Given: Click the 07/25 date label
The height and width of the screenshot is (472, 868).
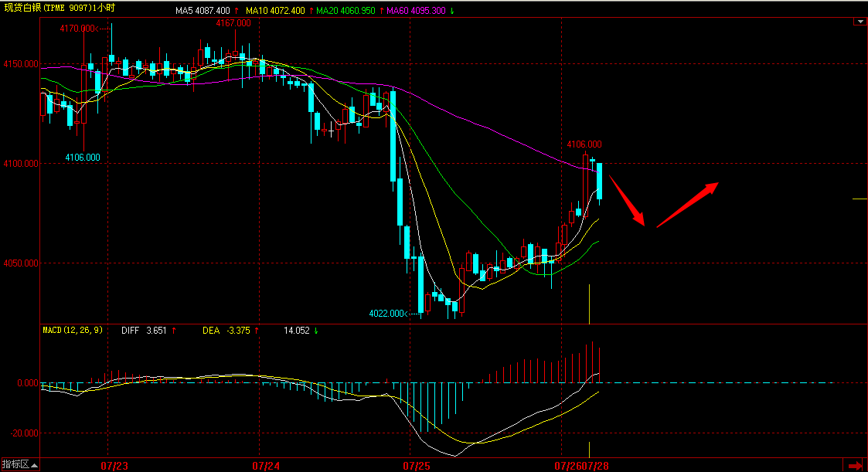Looking at the screenshot, I should (417, 466).
